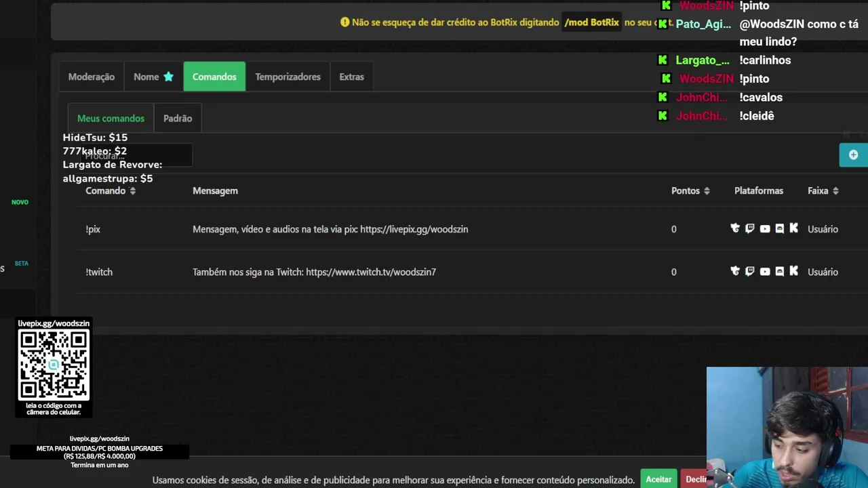Click the Kick badge beside Largato_ chat message
The width and height of the screenshot is (868, 488).
663,60
